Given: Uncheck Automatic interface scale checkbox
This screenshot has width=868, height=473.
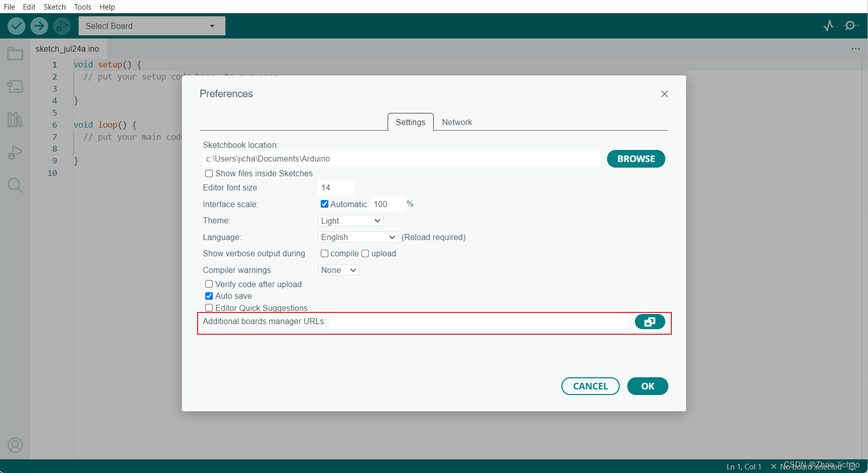Looking at the screenshot, I should [x=324, y=204].
